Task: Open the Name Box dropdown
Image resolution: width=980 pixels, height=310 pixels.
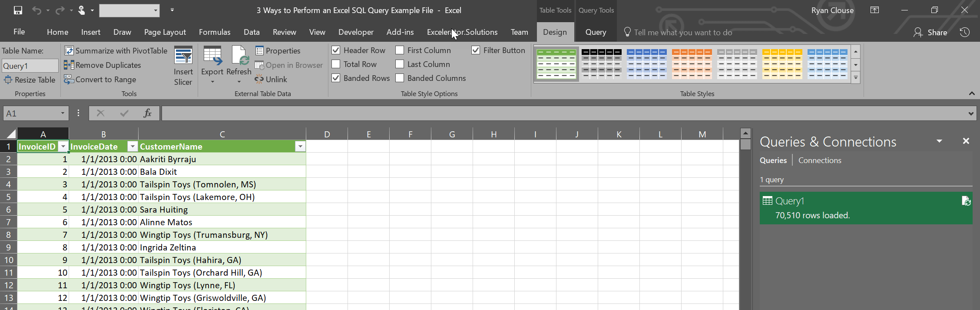Action: [x=63, y=113]
